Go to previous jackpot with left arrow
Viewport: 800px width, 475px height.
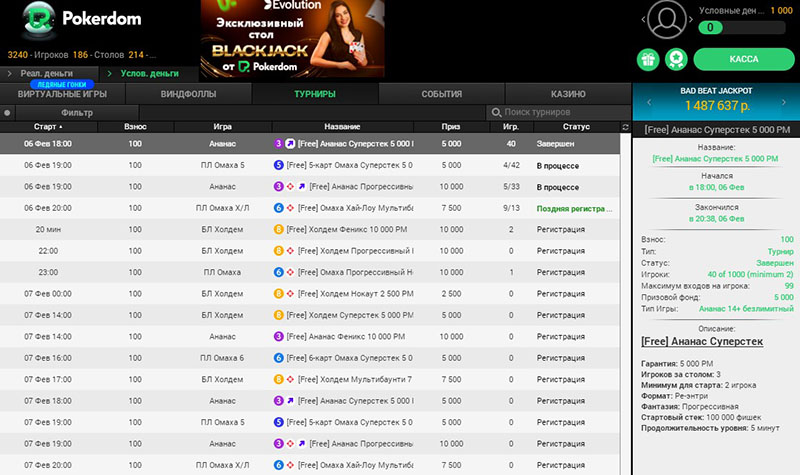point(649,103)
